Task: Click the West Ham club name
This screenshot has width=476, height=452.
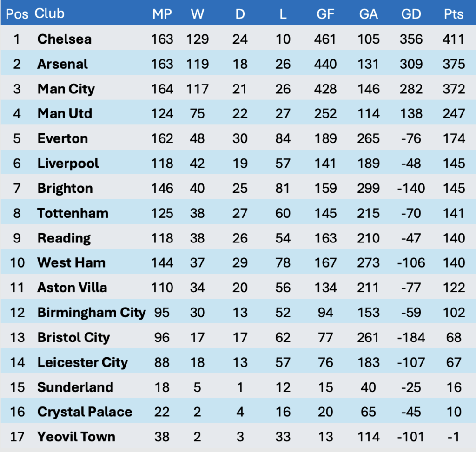Action: click(71, 262)
